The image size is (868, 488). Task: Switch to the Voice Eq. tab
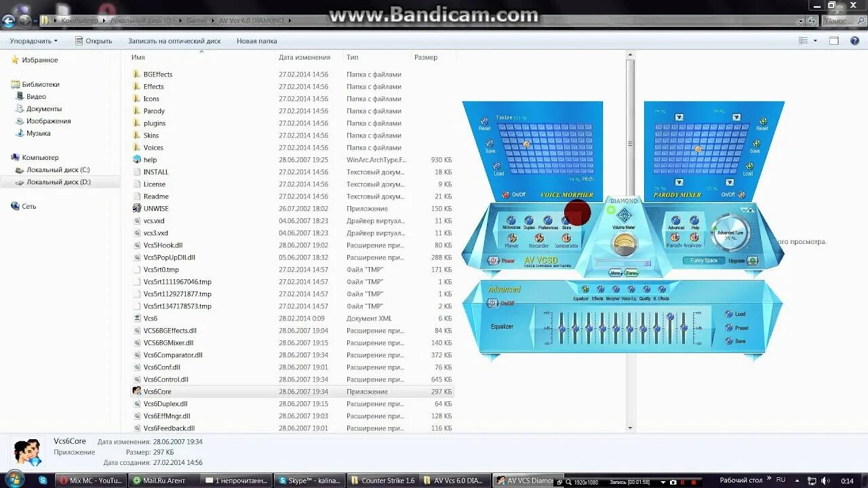coord(630,290)
